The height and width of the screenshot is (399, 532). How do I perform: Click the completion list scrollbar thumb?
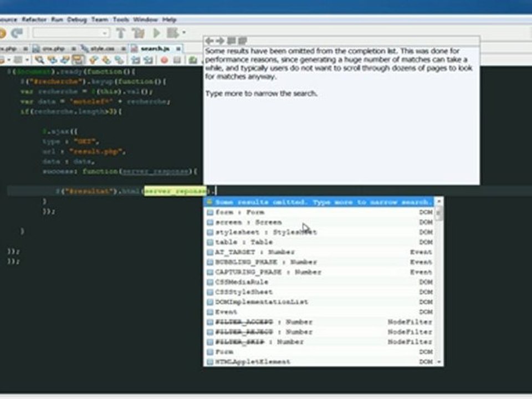point(439,214)
